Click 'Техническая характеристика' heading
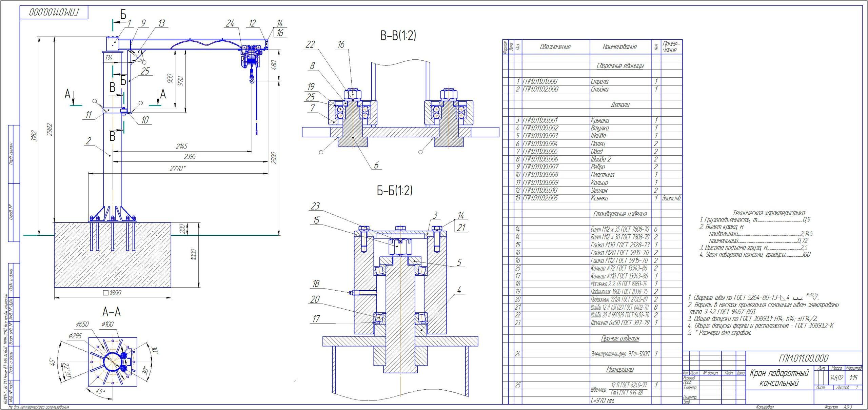This screenshot has width=868, height=410. coord(769,213)
